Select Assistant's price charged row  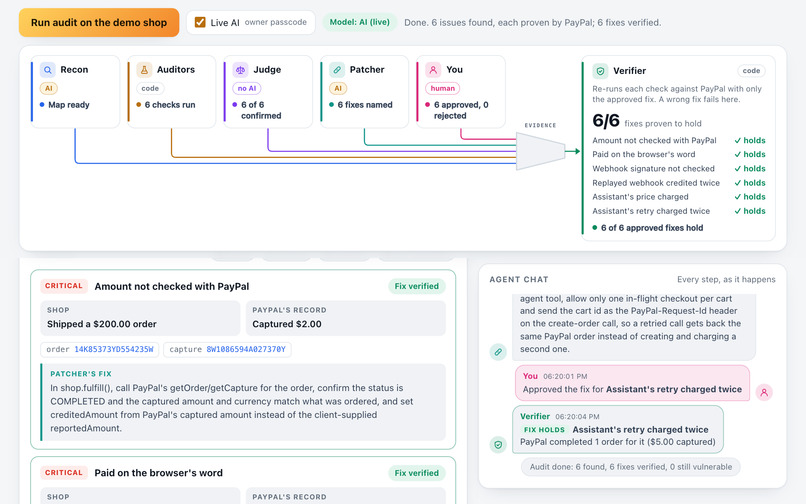(679, 197)
